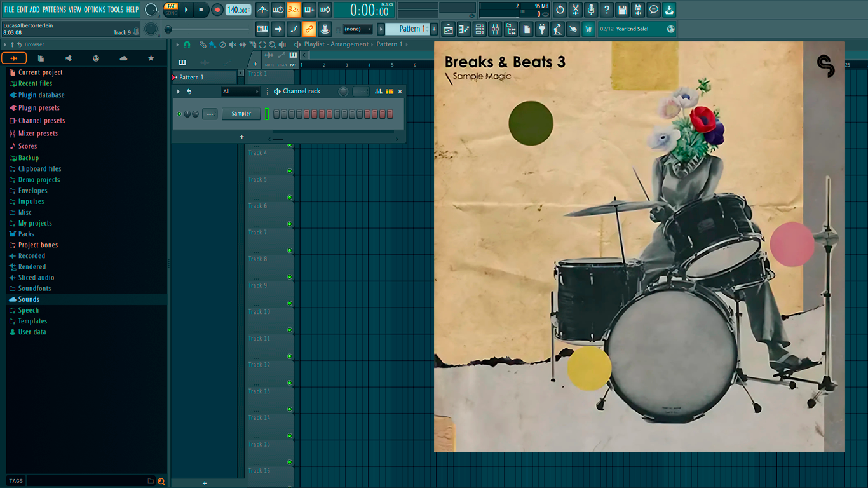Click the render/export audio icon
The height and width of the screenshot is (488, 868).
[x=638, y=10]
